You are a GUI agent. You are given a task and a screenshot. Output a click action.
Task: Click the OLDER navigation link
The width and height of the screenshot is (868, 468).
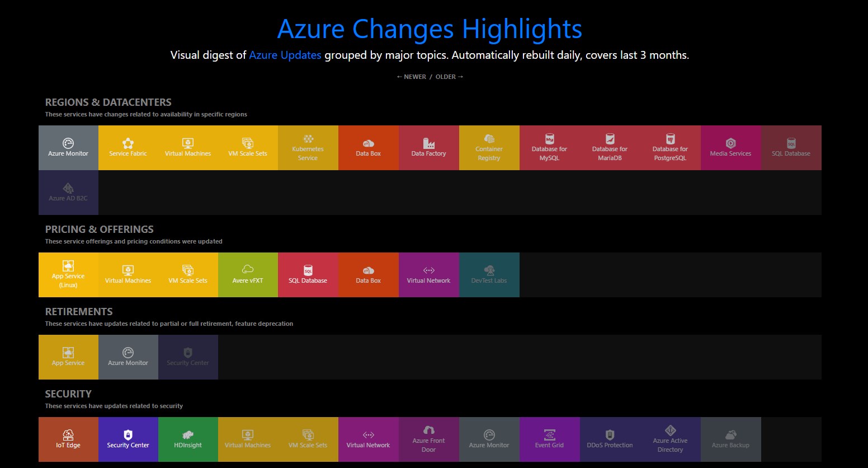point(446,77)
